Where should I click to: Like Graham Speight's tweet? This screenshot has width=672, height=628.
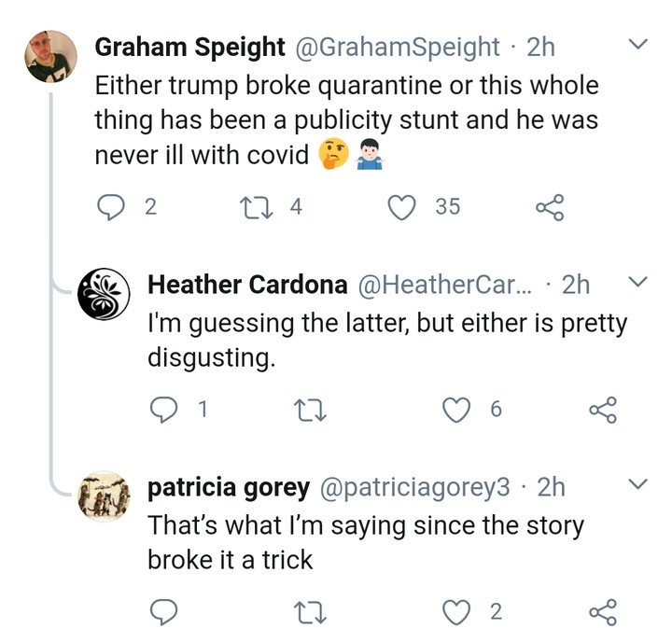pos(402,207)
